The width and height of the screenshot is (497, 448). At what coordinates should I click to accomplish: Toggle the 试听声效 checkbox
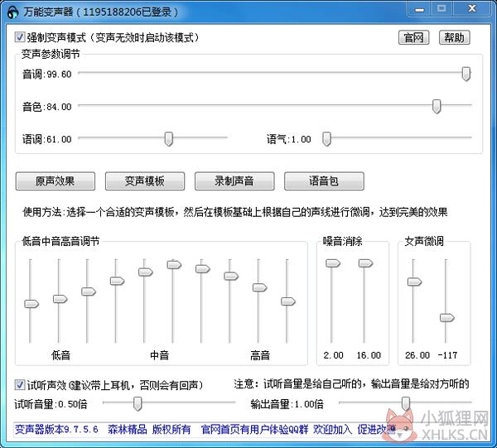(20, 385)
